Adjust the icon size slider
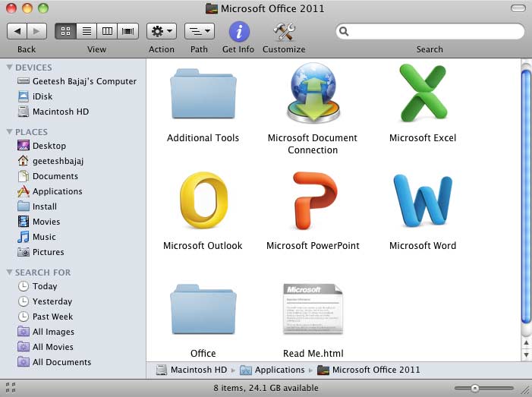The height and width of the screenshot is (397, 532). (x=475, y=388)
